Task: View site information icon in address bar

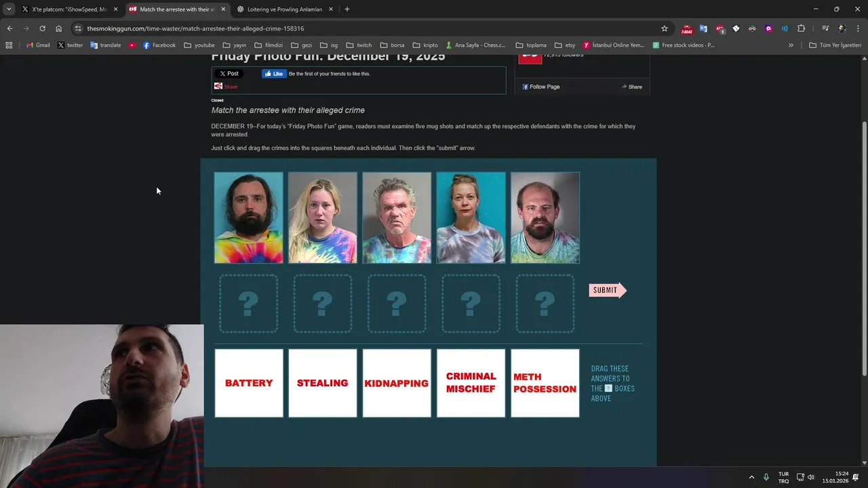Action: 78,28
